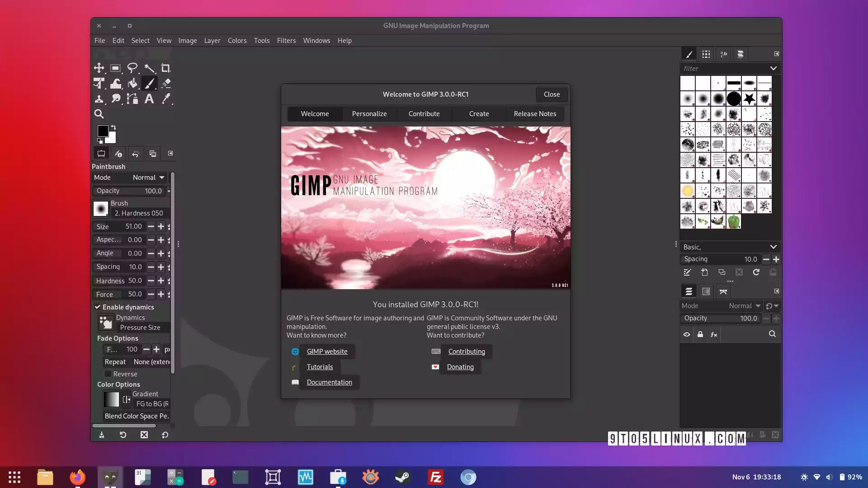The image size is (868, 488).
Task: Select the Text tool
Action: 149,99
